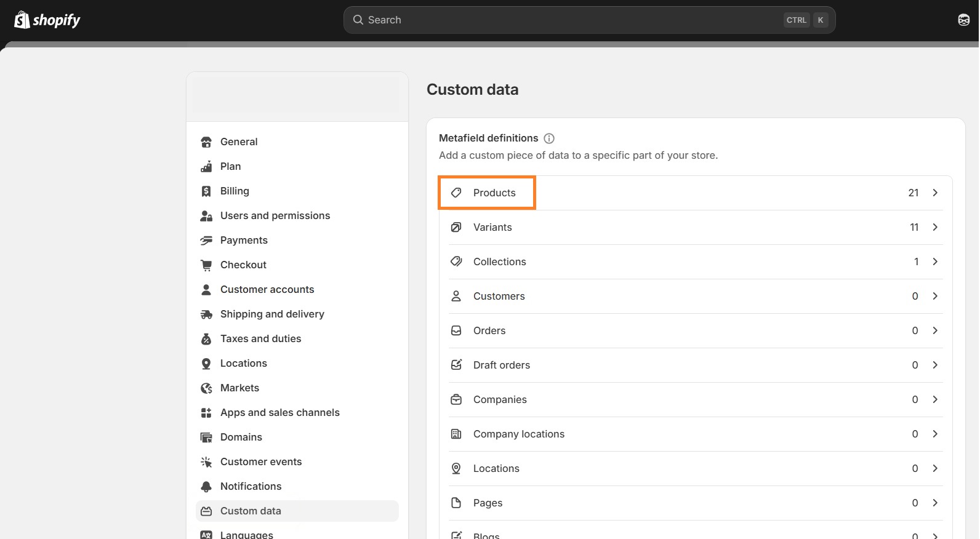Click the Markets globe icon
Image resolution: width=980 pixels, height=539 pixels.
(x=206, y=388)
